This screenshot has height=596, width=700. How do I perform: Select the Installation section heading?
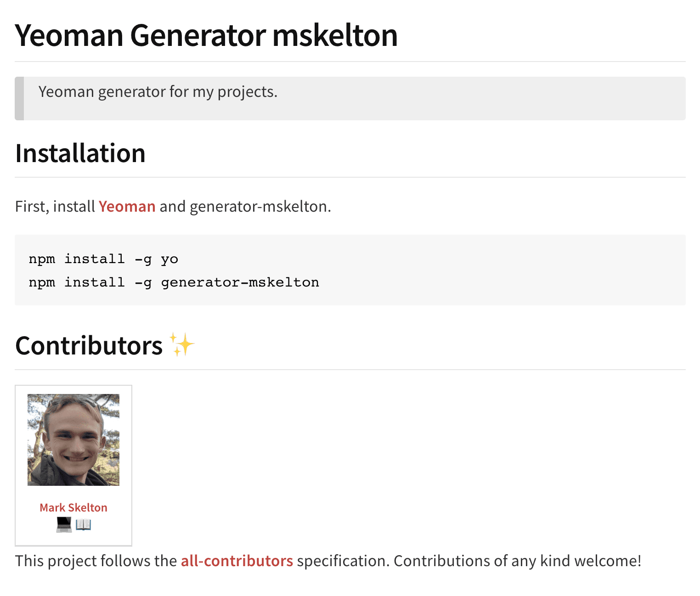(80, 153)
